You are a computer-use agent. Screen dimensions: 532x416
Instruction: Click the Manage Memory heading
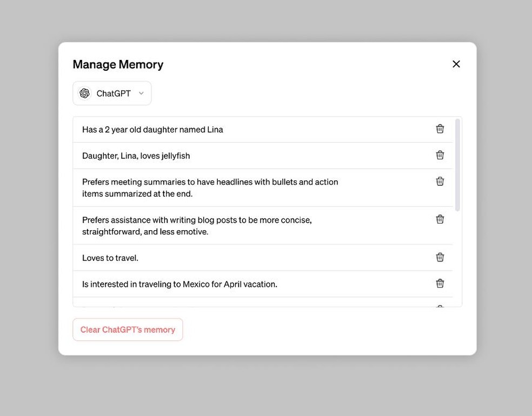click(118, 64)
